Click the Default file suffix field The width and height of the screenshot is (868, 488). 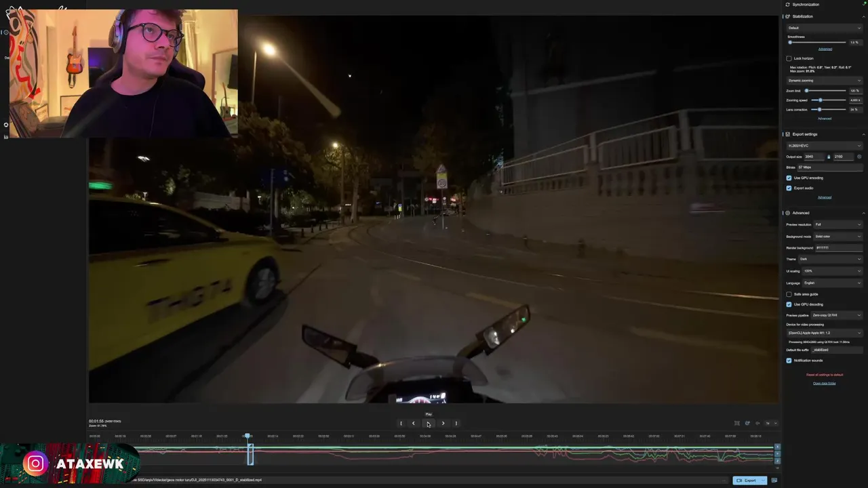tap(836, 350)
